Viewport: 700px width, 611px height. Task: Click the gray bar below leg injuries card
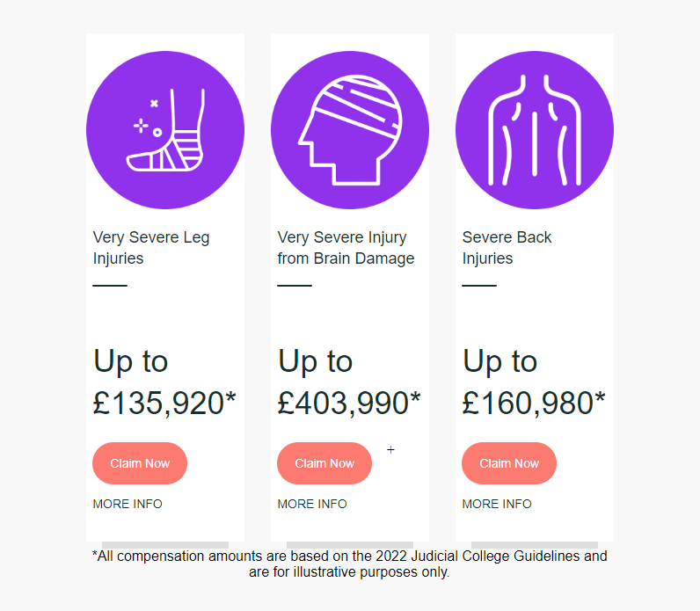click(165, 545)
